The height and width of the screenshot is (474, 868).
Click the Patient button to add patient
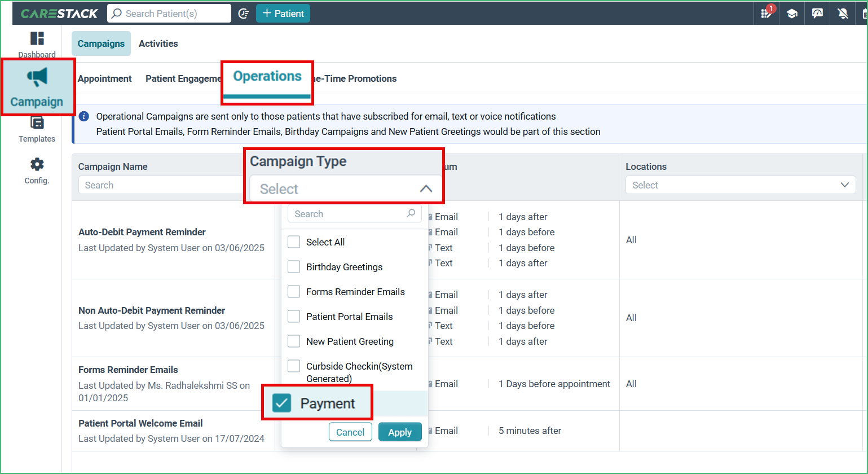[x=283, y=13]
